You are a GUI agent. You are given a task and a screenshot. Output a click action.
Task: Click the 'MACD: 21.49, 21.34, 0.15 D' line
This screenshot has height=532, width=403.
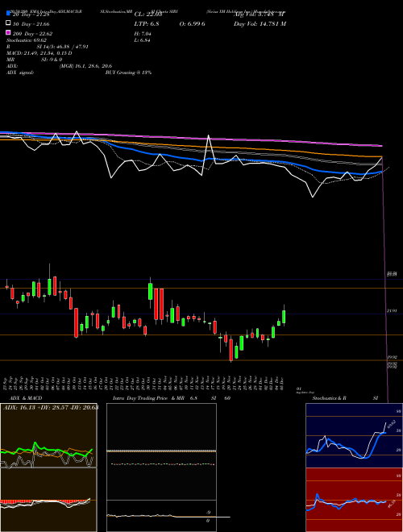pyautogui.click(x=39, y=53)
